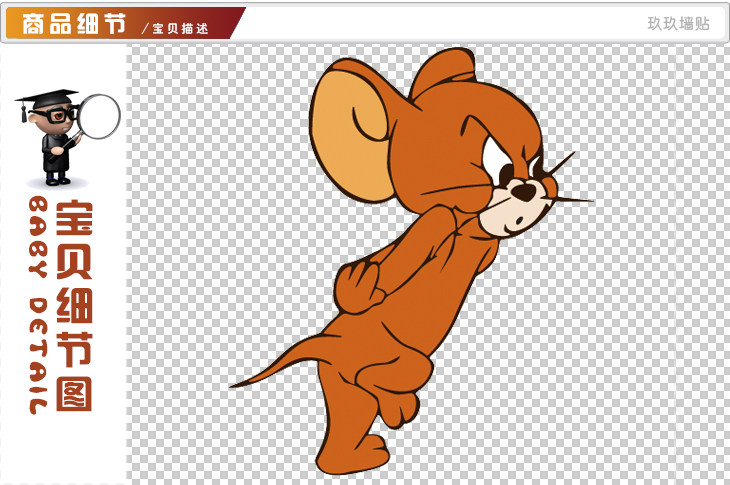Click the vertical 宝贝细节图 text
The height and width of the screenshot is (485, 730).
[x=74, y=306]
